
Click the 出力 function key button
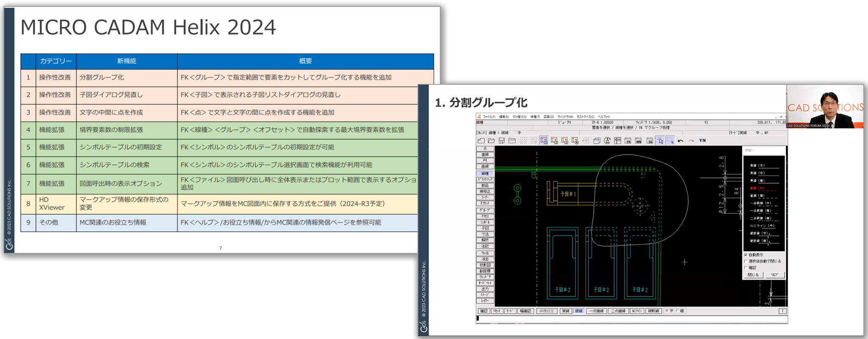point(485,289)
